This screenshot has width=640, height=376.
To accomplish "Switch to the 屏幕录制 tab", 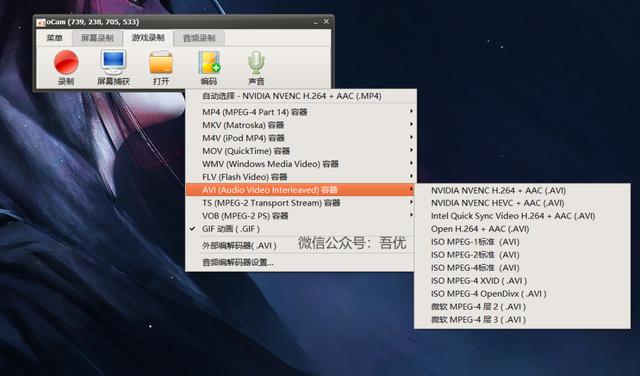I will pyautogui.click(x=97, y=38).
